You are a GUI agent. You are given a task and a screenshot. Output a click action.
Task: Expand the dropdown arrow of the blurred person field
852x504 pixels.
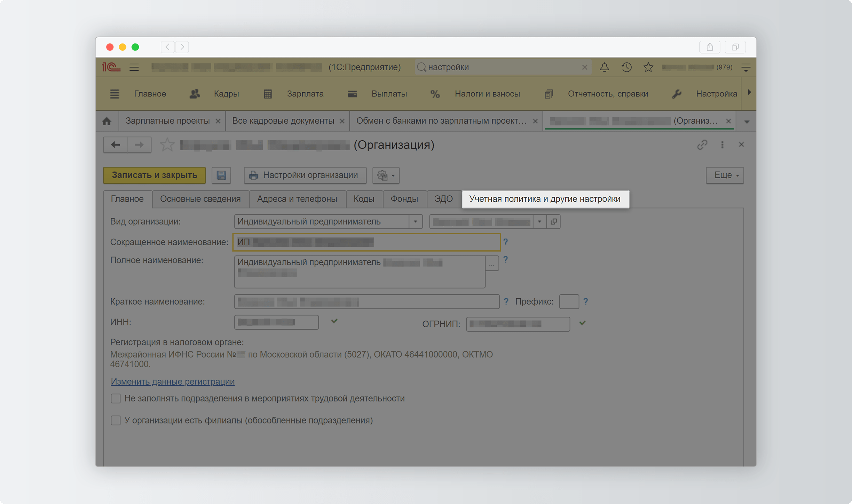click(539, 221)
